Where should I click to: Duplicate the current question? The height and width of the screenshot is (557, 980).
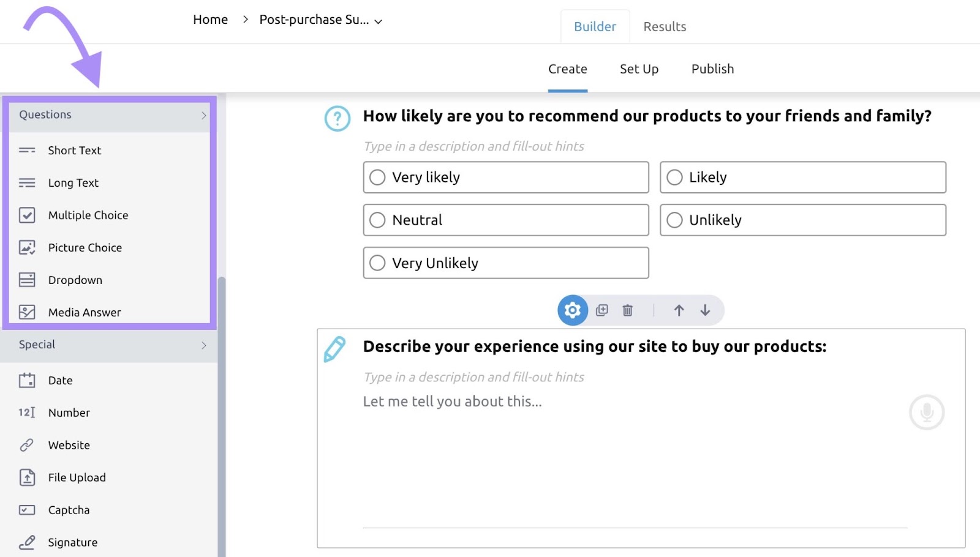tap(602, 310)
